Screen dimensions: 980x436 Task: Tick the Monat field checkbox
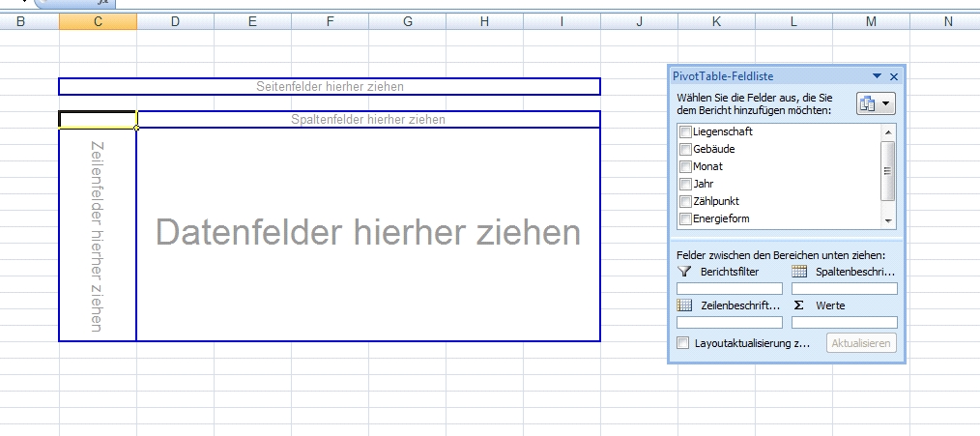pyautogui.click(x=685, y=166)
